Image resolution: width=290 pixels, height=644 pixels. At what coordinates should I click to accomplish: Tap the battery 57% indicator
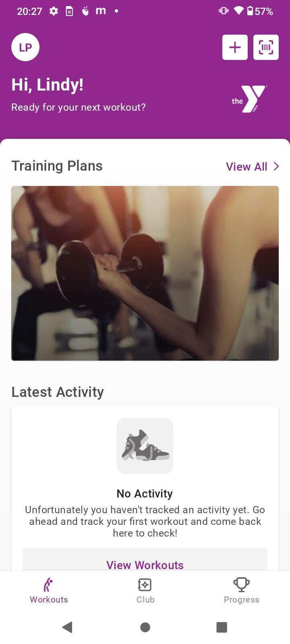click(260, 11)
